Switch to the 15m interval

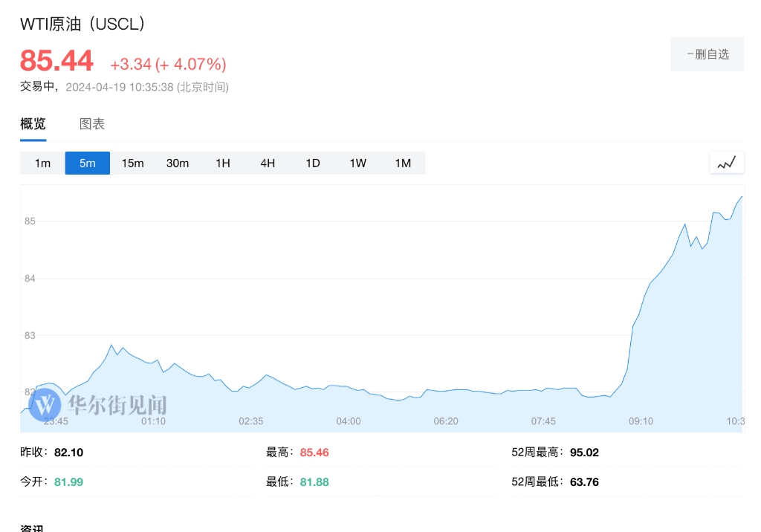pyautogui.click(x=132, y=163)
